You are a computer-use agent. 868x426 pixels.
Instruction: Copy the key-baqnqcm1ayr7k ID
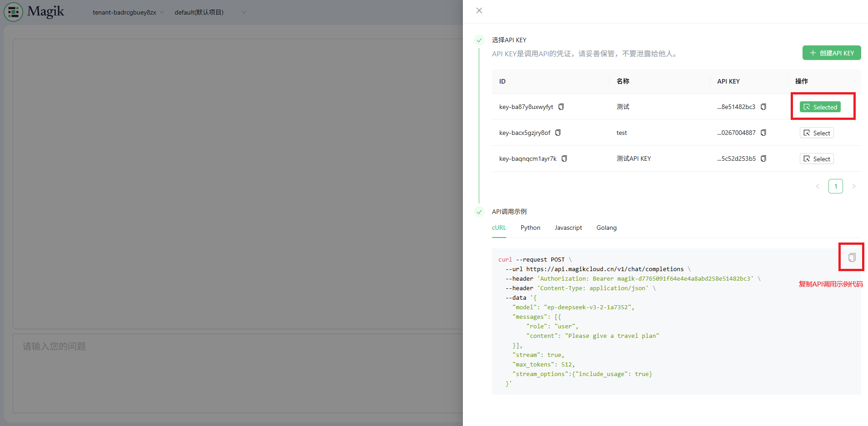[x=564, y=159]
